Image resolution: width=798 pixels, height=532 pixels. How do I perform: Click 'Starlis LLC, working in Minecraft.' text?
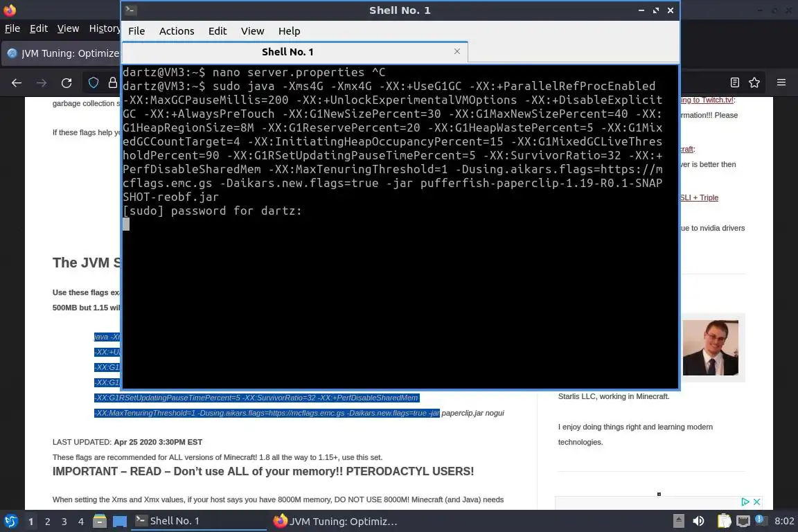tap(614, 396)
